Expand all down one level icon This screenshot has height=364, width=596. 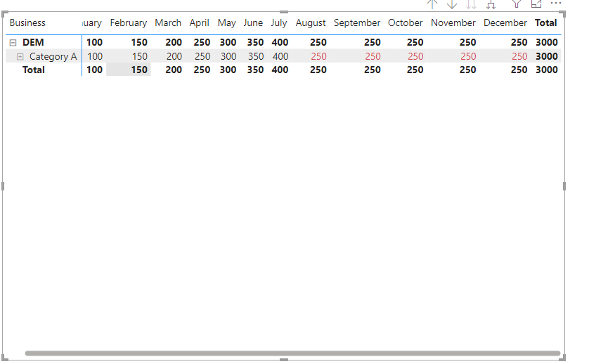click(491, 4)
